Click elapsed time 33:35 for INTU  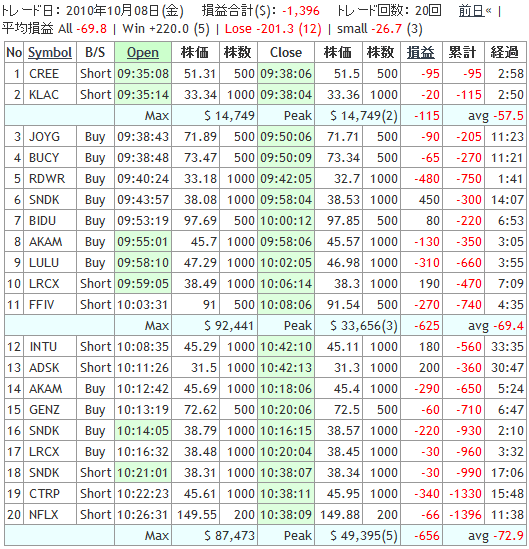point(507,347)
